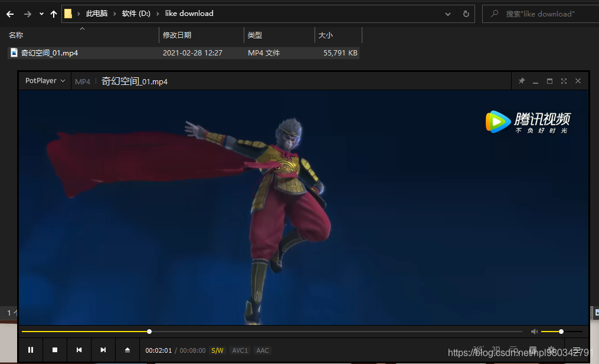Go forward in File Explorer

28,14
